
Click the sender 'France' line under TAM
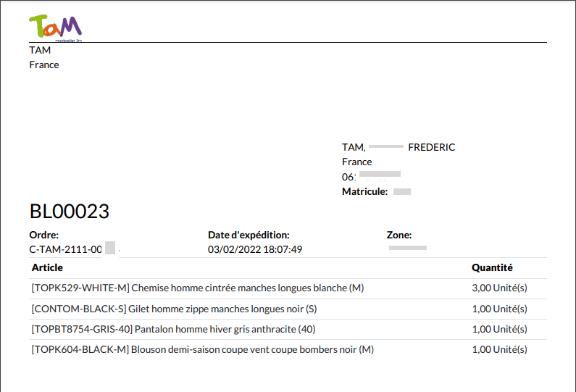44,65
